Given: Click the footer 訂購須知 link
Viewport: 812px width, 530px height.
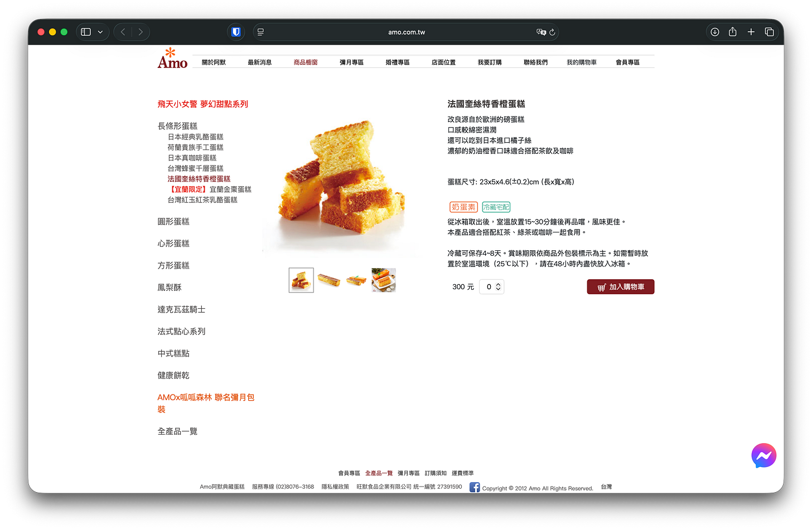Looking at the screenshot, I should (x=436, y=473).
